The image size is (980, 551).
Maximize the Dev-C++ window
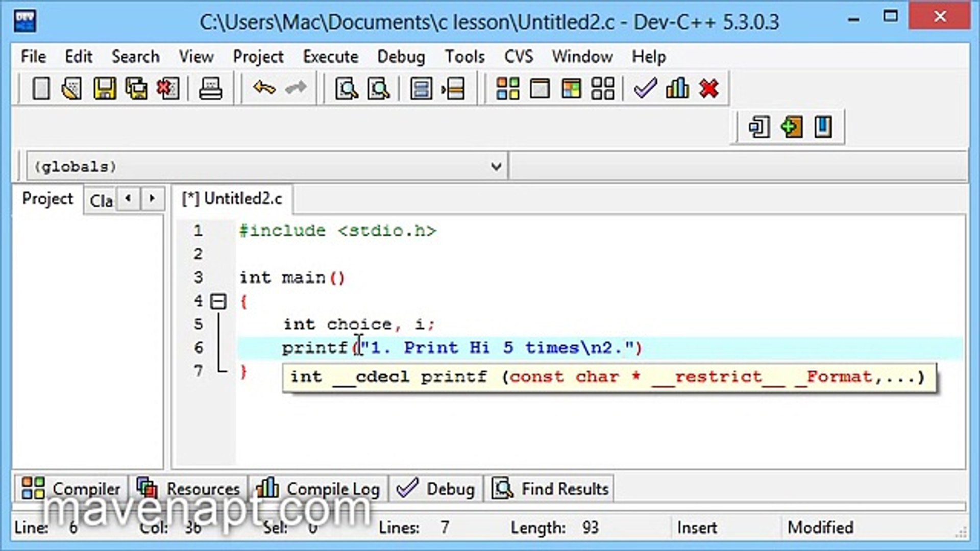pyautogui.click(x=890, y=16)
